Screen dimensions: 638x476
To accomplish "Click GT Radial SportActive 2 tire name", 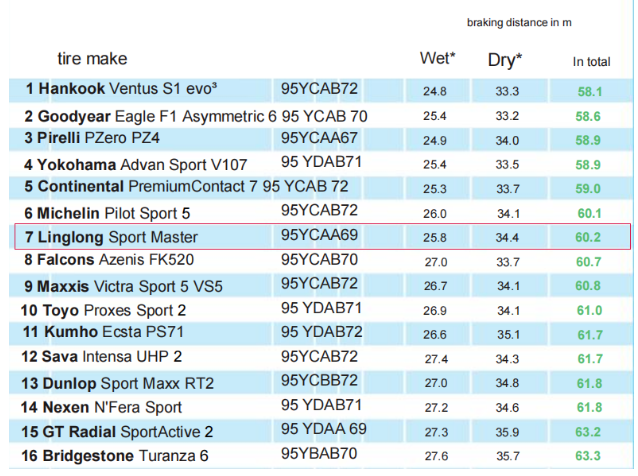I will point(117,432).
